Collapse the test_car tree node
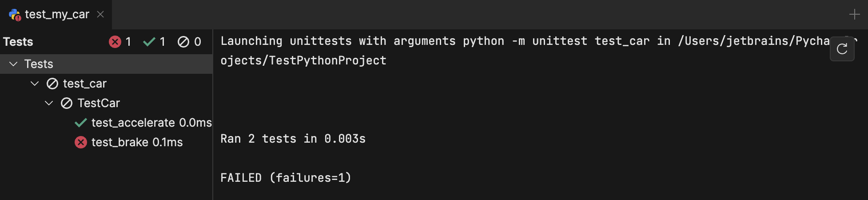 (x=35, y=84)
